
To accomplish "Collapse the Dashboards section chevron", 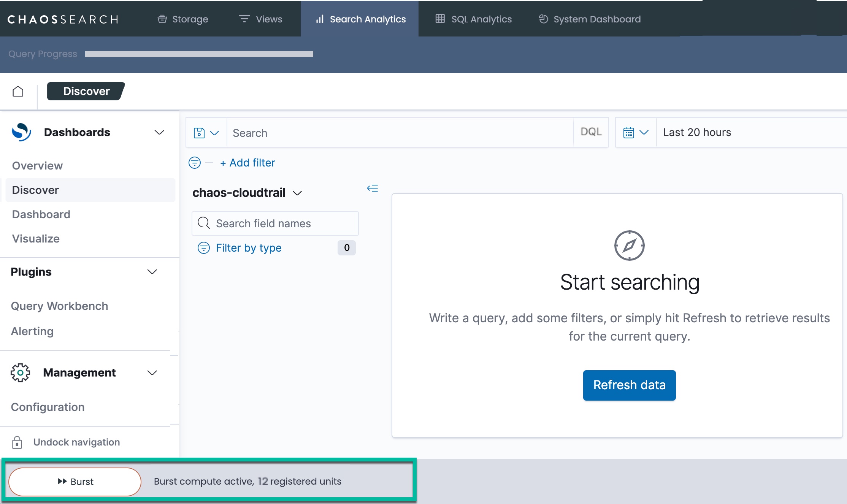I will pos(159,132).
